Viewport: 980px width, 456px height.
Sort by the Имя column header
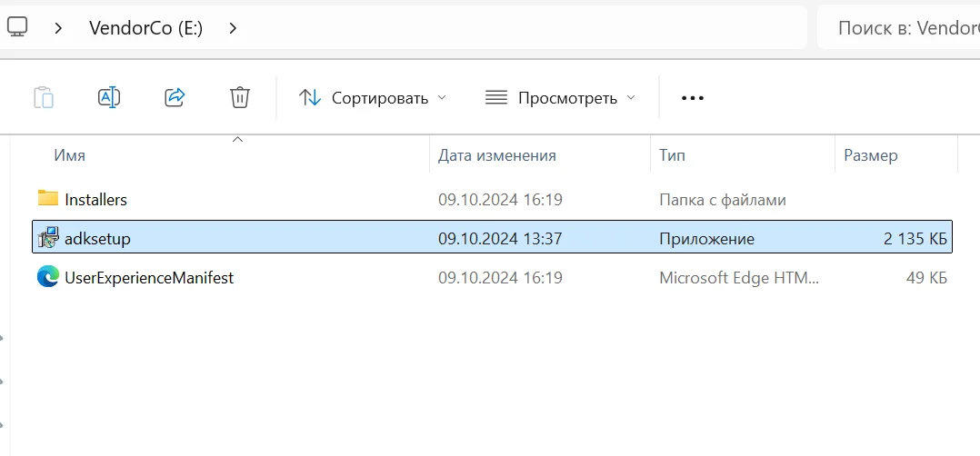pos(69,155)
